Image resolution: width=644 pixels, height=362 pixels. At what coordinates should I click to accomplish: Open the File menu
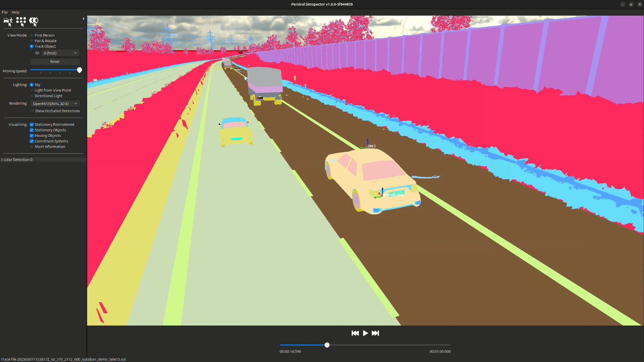[4, 12]
